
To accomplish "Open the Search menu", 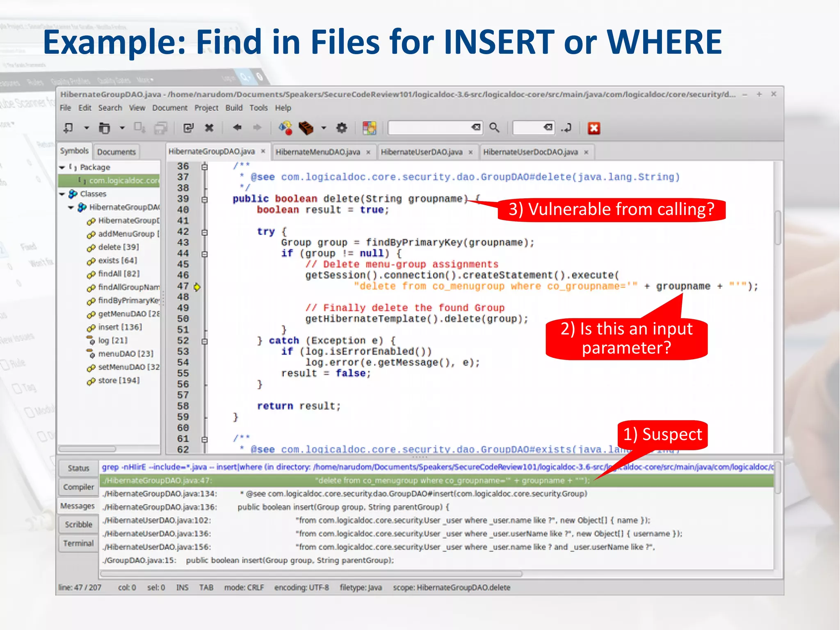I will tap(110, 108).
